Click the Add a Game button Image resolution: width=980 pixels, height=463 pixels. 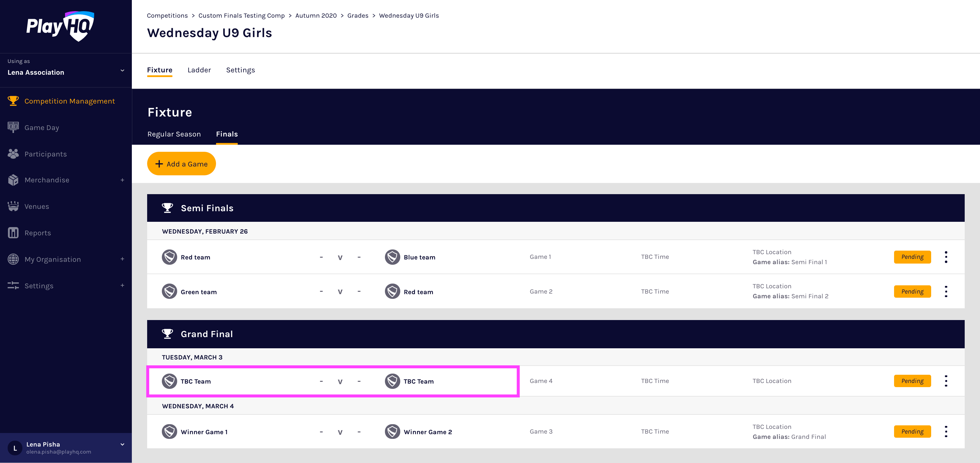point(182,164)
